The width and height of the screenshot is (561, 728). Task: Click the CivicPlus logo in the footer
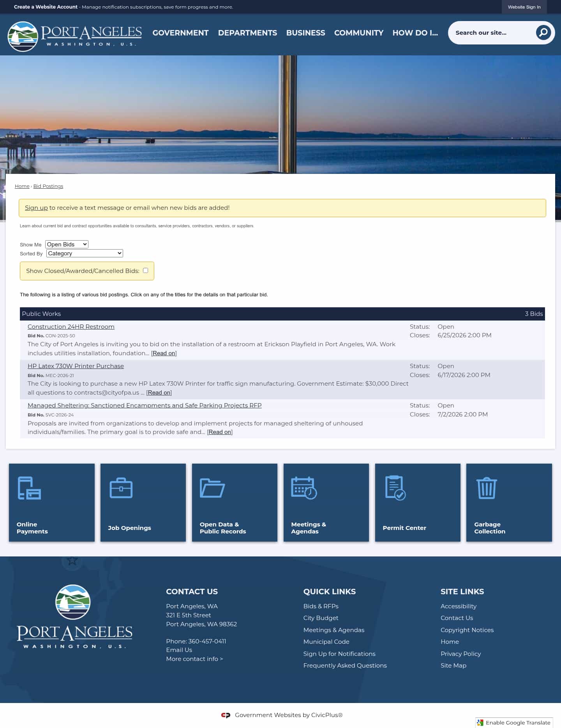point(226,715)
